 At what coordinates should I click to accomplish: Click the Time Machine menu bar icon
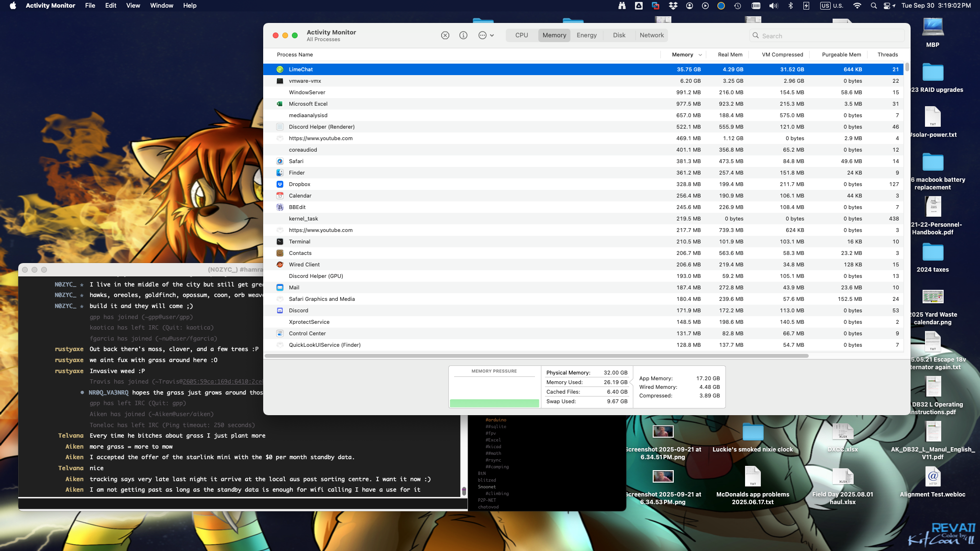click(x=738, y=6)
